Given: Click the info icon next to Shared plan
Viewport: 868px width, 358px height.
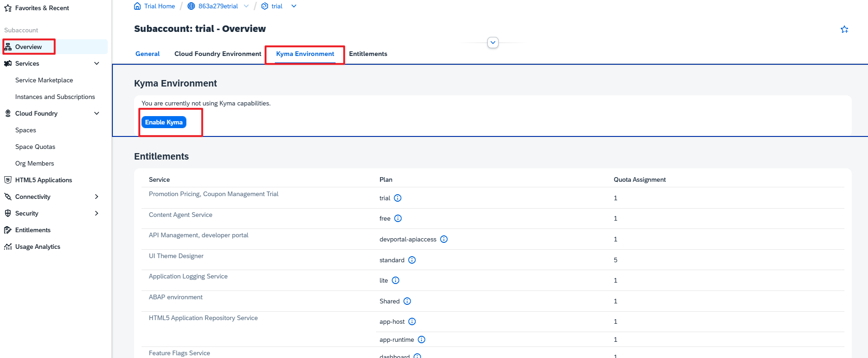Looking at the screenshot, I should tap(407, 301).
